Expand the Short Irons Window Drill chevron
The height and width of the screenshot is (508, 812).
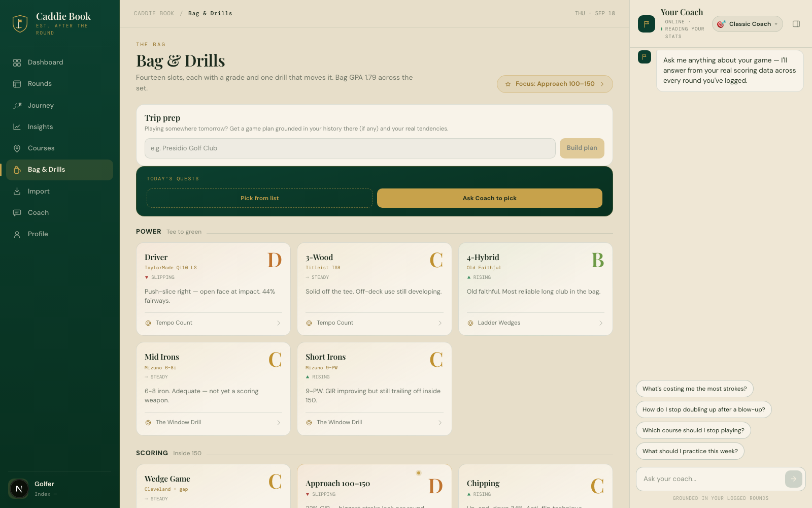(440, 423)
